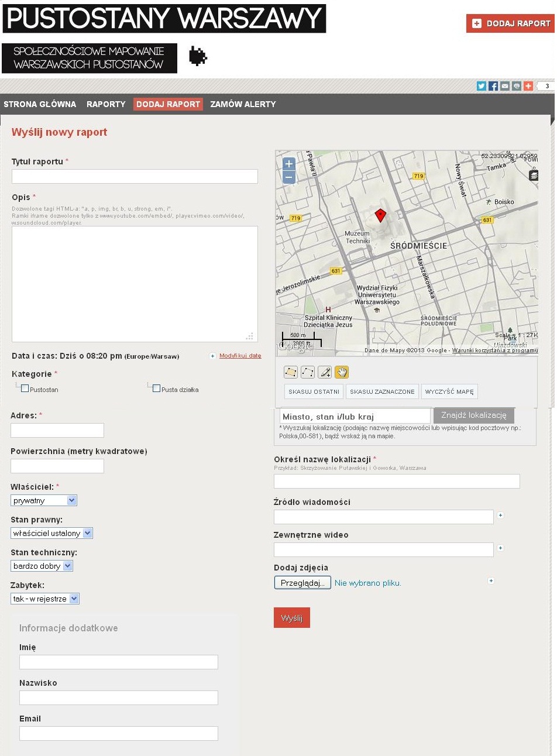The height and width of the screenshot is (756, 557).
Task: Select the polygon drawing tool below map
Action: pyautogui.click(x=291, y=372)
